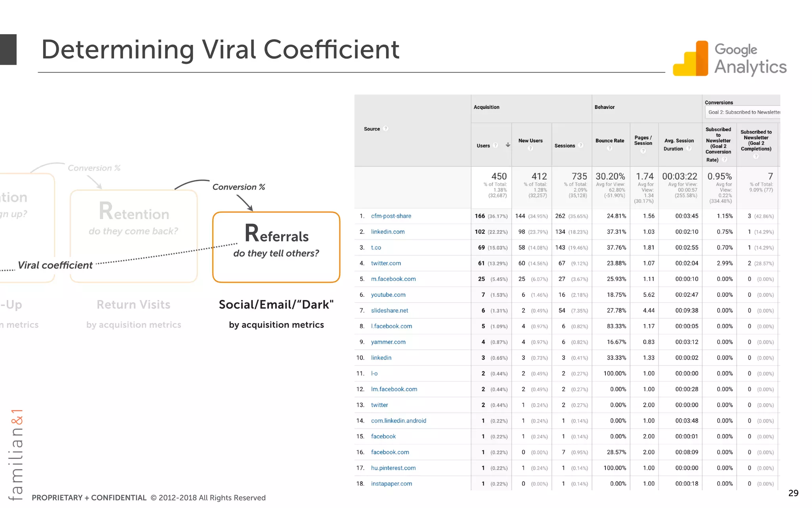
Task: Open the twitter.com source link
Action: tap(386, 263)
